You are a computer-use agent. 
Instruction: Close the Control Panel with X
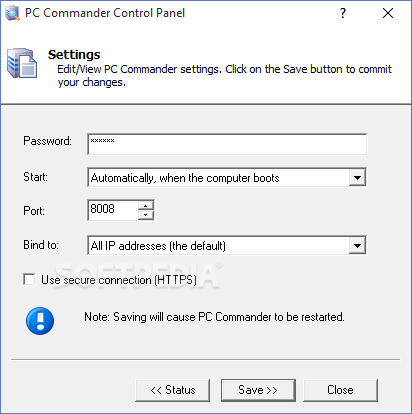(x=388, y=13)
